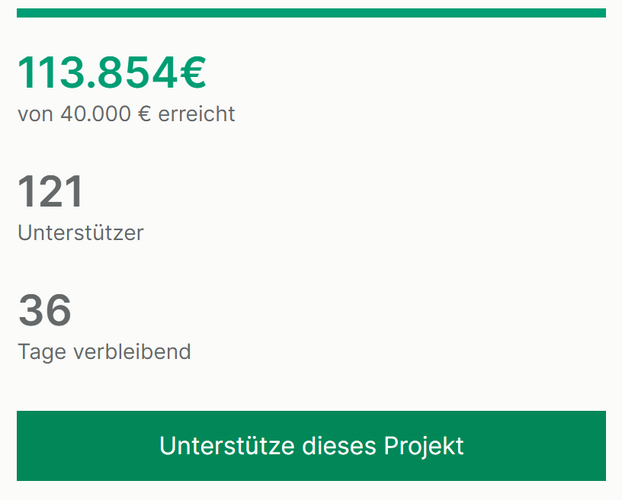Select the 113.854€ raised amount

(x=112, y=73)
